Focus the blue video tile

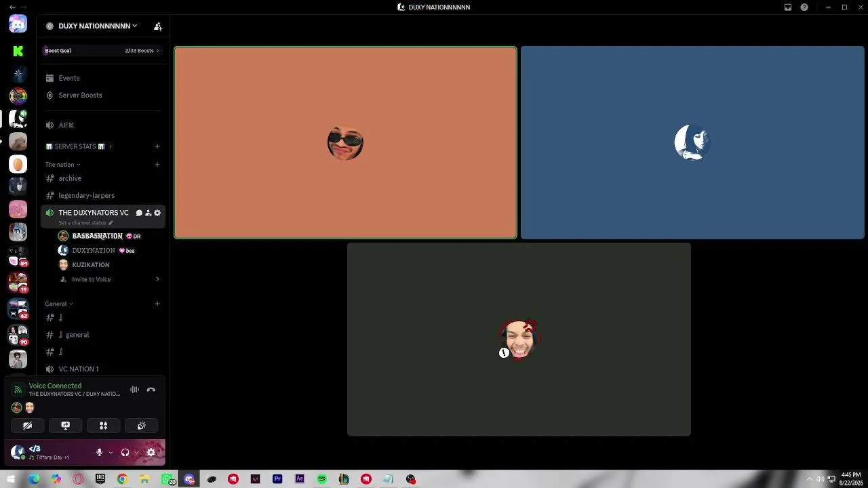692,142
